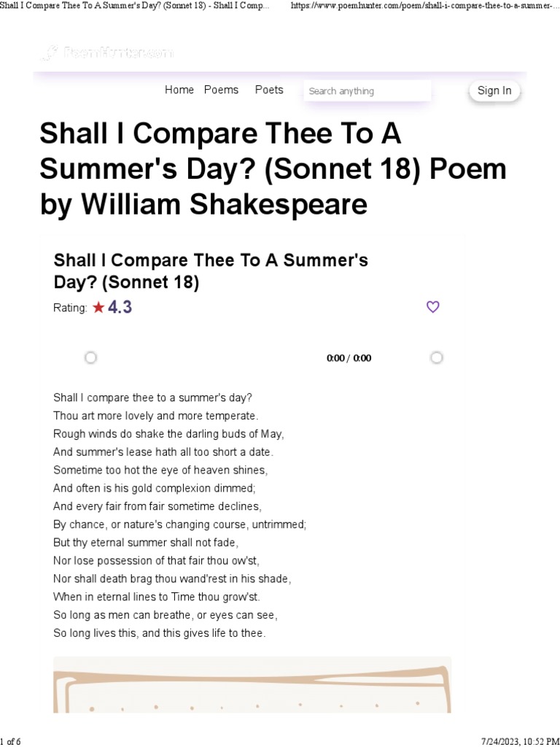Go to the Poems section

[221, 90]
